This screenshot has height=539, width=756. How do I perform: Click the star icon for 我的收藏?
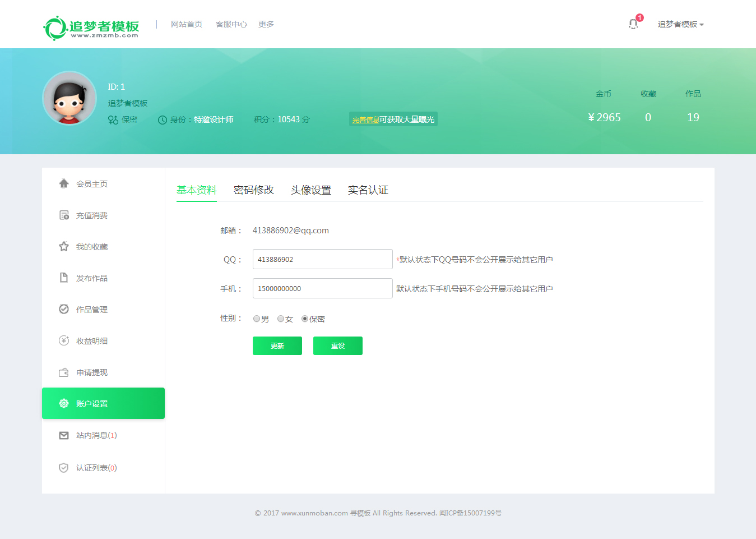(64, 247)
